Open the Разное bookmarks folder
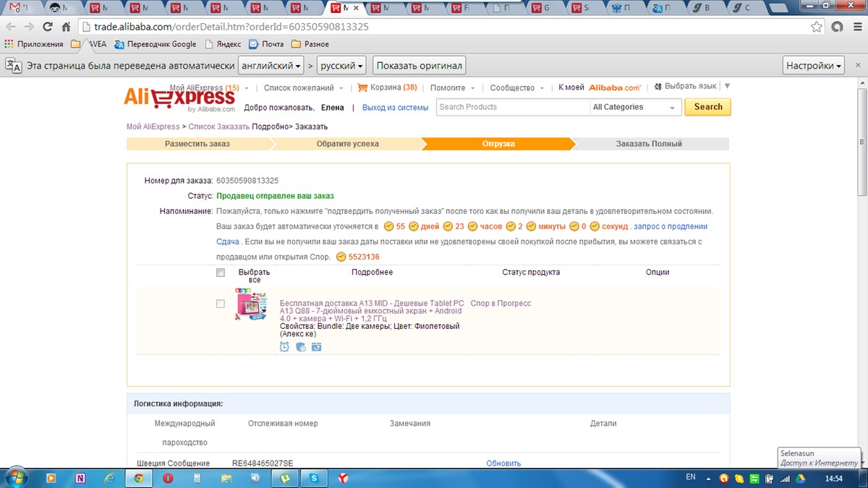868x488 pixels. (310, 44)
